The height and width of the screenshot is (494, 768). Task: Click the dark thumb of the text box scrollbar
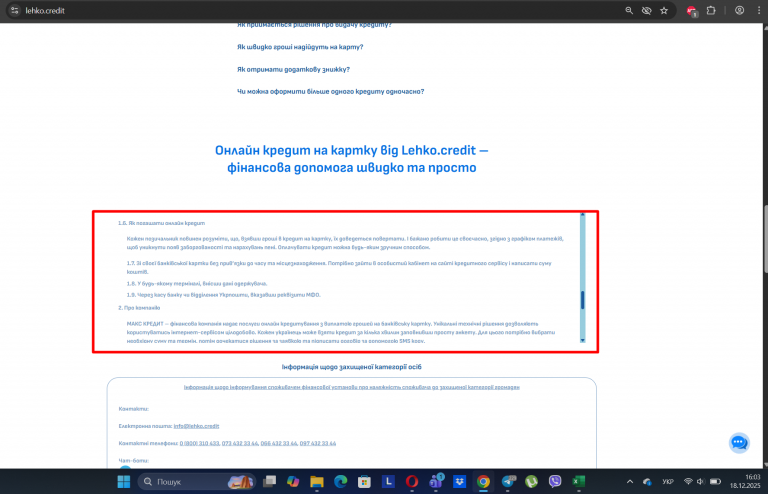point(582,300)
